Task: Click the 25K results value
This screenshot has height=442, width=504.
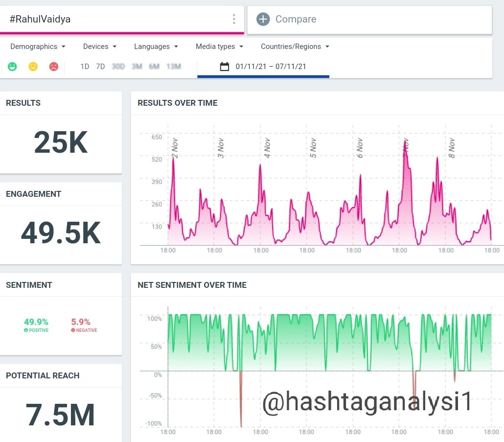Action: (61, 142)
